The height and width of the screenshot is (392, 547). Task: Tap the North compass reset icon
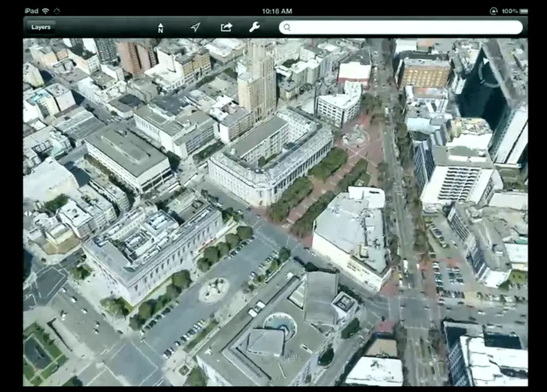[161, 28]
